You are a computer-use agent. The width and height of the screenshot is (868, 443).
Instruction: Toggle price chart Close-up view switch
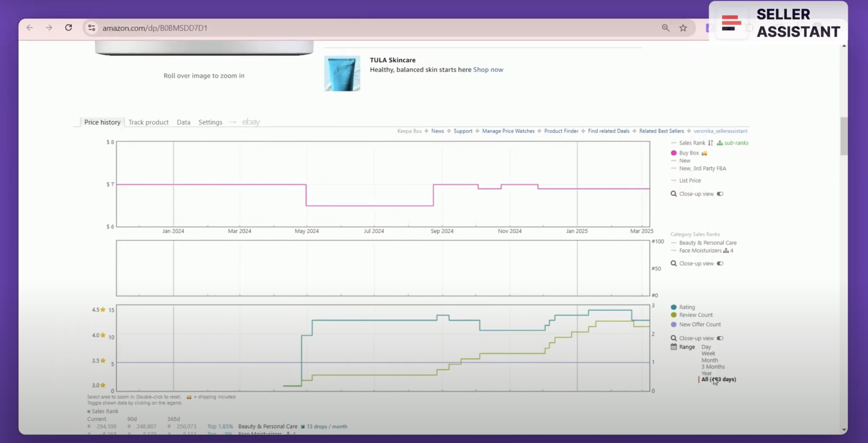720,194
